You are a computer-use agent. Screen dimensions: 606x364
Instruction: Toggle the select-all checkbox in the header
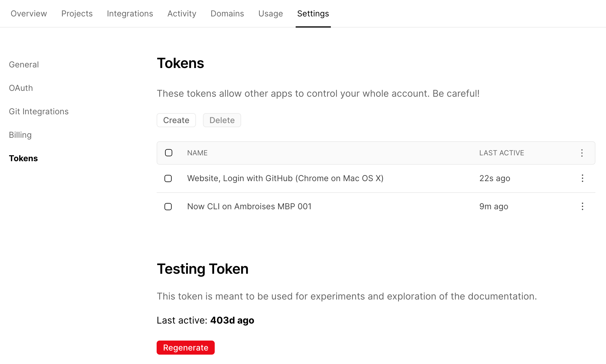click(168, 153)
